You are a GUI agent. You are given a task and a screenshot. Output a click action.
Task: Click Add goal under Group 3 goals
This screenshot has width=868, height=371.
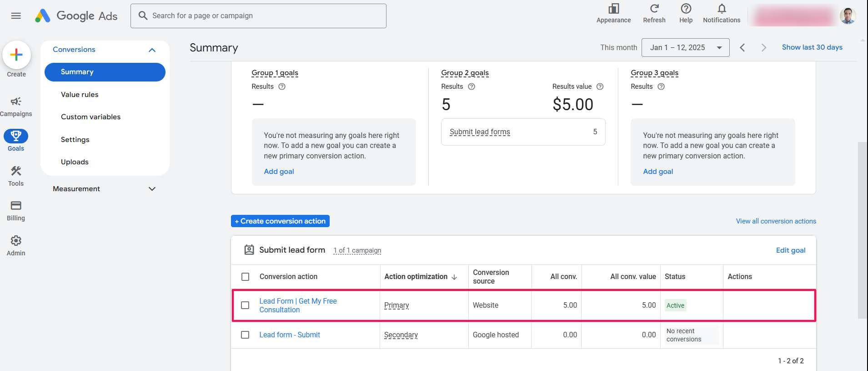(x=658, y=172)
